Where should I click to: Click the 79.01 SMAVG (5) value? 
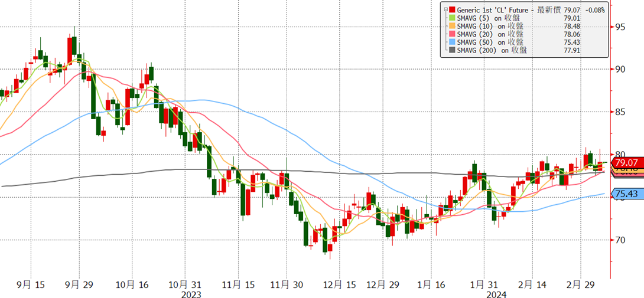[572, 18]
